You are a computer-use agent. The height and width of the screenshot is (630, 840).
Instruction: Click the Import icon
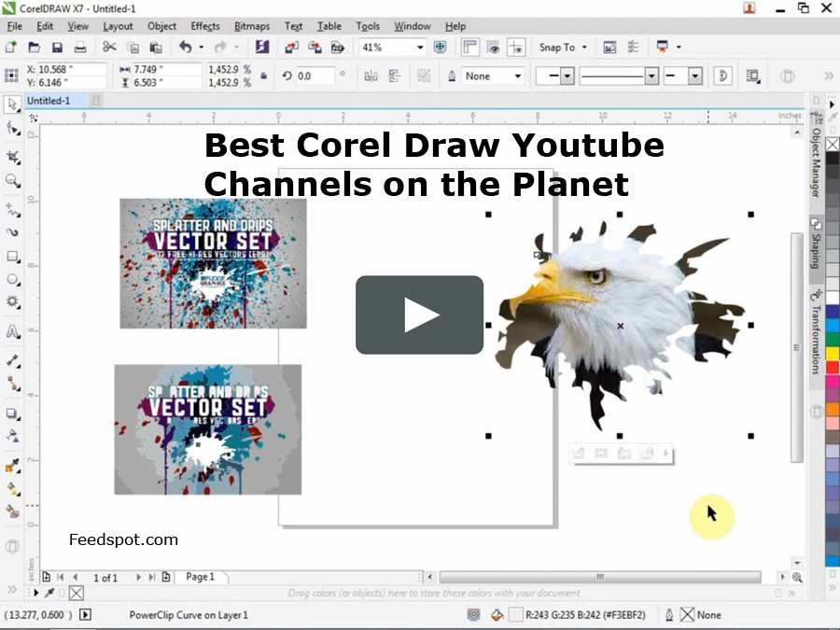291,48
